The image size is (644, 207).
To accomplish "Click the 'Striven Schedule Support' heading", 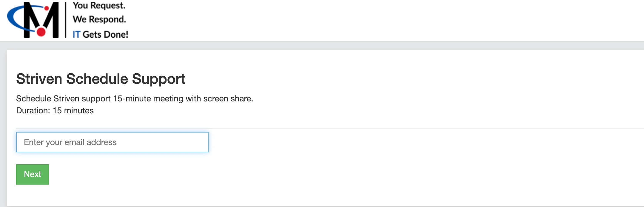I will click(x=101, y=80).
